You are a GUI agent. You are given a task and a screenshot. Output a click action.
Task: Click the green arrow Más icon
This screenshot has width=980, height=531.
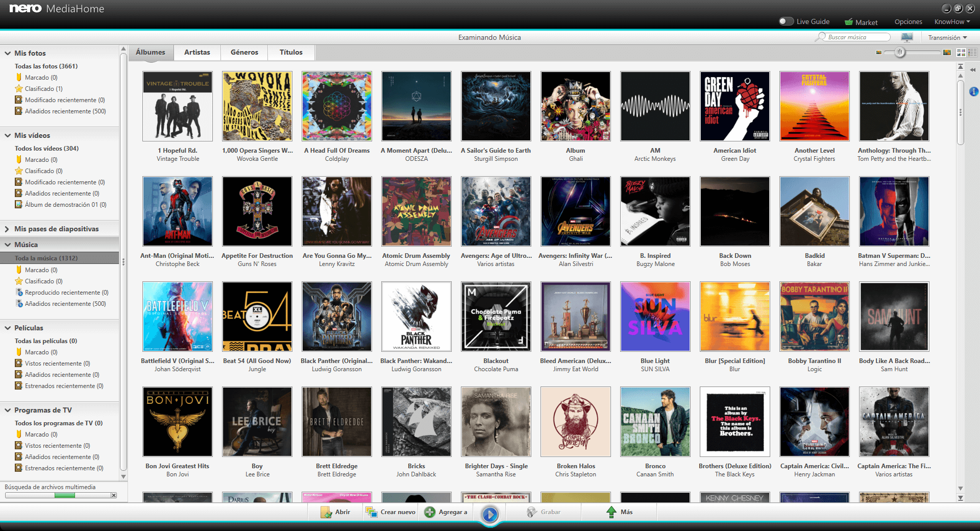click(x=611, y=512)
